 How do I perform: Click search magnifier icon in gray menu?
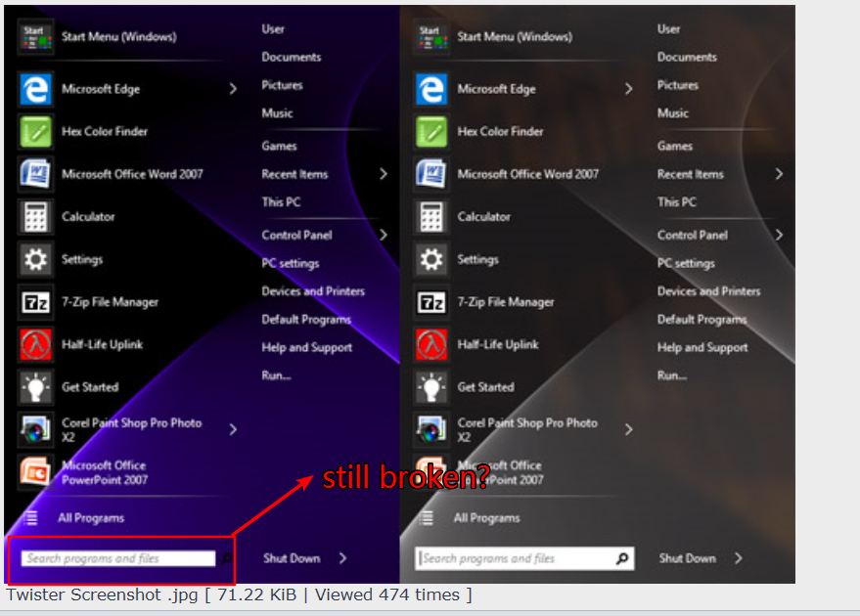pyautogui.click(x=622, y=558)
